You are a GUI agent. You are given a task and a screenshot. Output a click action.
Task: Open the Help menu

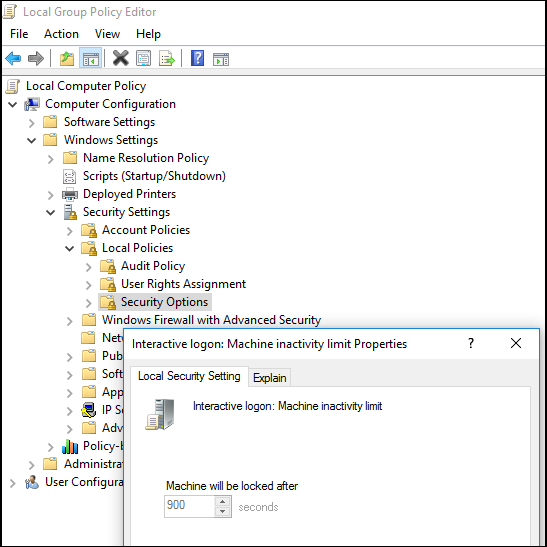pos(148,34)
